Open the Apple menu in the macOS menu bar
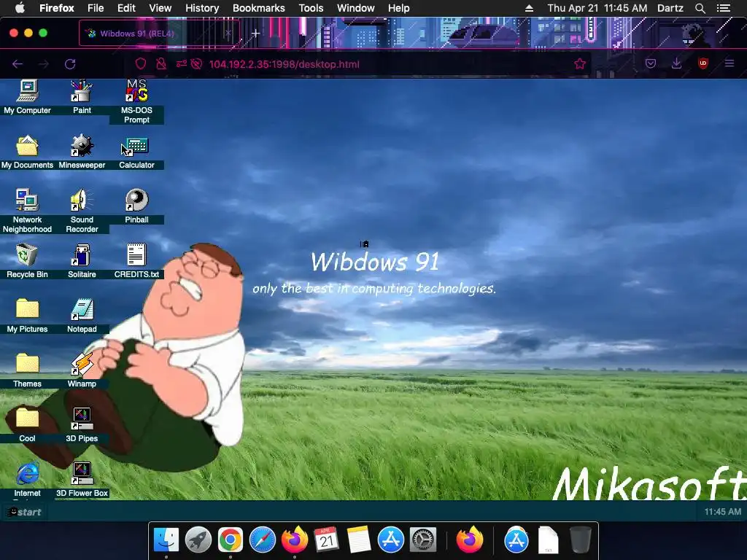 coord(20,8)
